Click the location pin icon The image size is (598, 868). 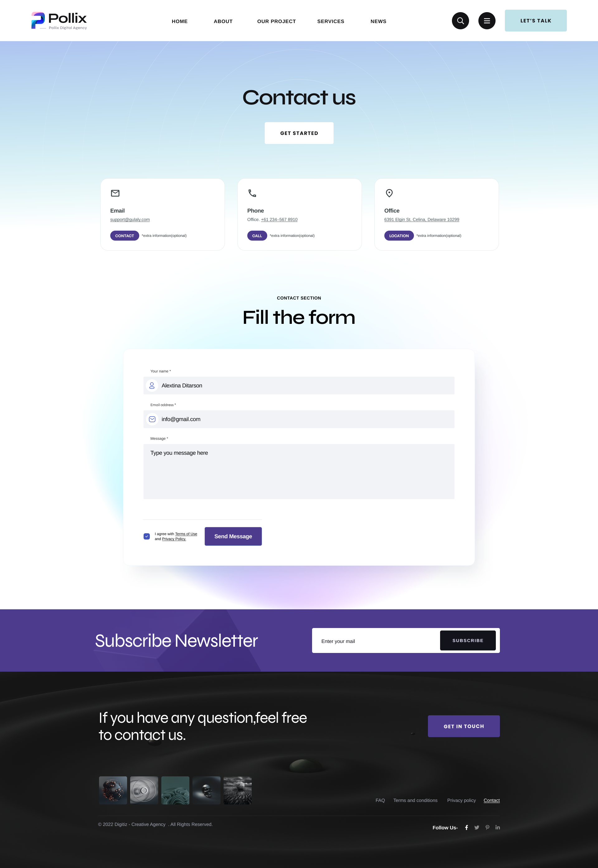pyautogui.click(x=389, y=193)
